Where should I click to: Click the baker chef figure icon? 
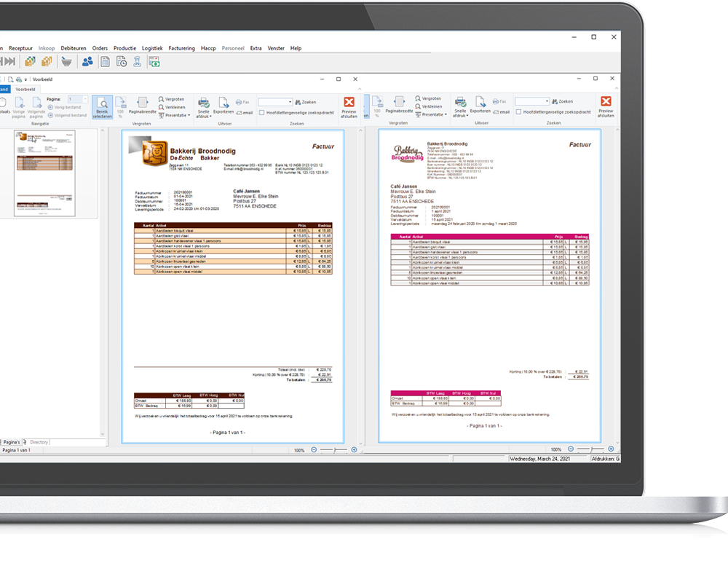coord(138,61)
